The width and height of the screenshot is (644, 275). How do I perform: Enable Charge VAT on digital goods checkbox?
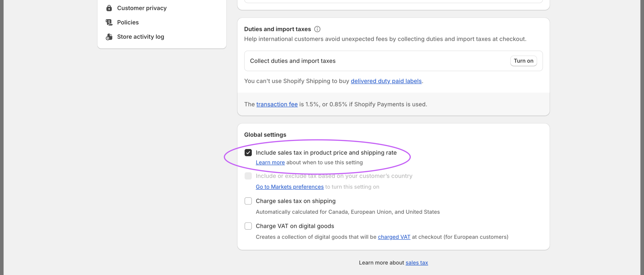coord(248,226)
